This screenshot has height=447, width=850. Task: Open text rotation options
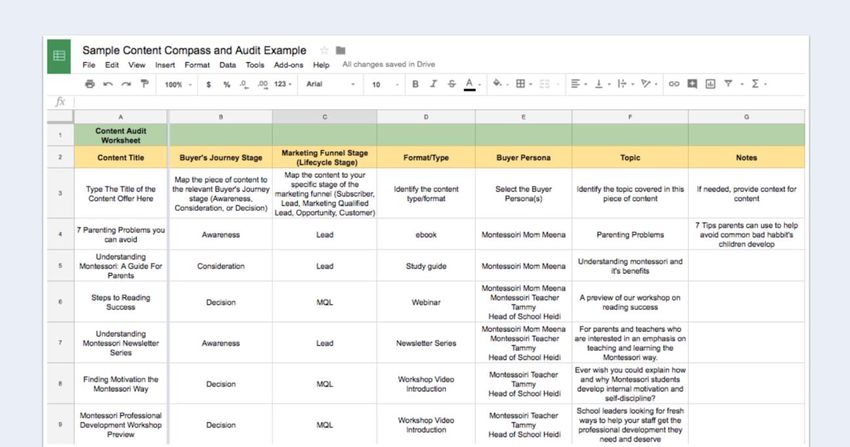(645, 83)
